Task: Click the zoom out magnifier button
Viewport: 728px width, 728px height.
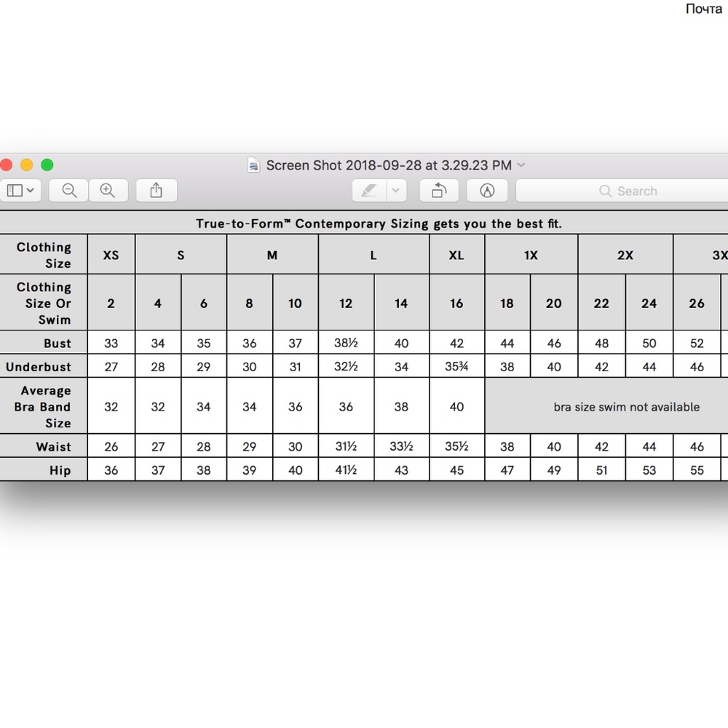Action: tap(69, 191)
